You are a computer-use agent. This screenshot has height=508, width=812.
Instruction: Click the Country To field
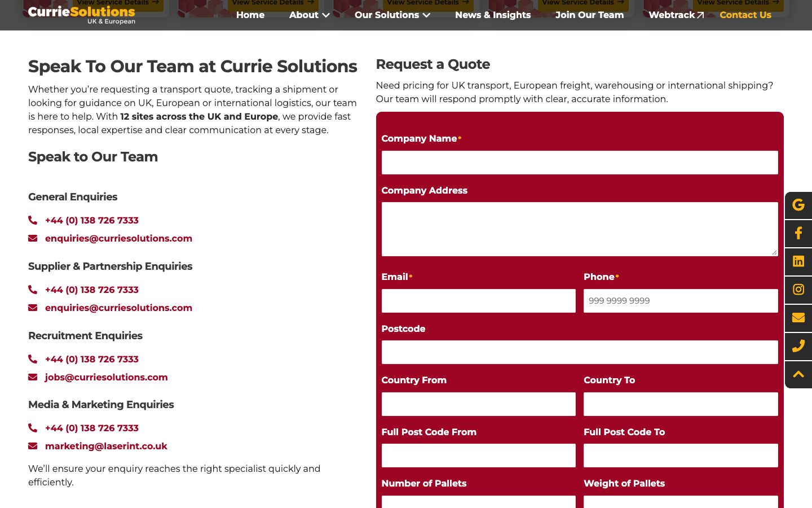point(681,404)
